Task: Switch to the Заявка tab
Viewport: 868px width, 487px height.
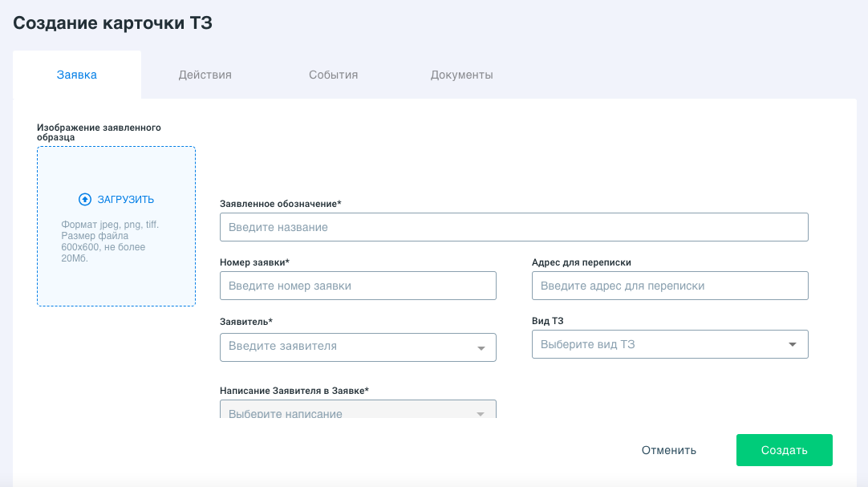Action: point(77,75)
